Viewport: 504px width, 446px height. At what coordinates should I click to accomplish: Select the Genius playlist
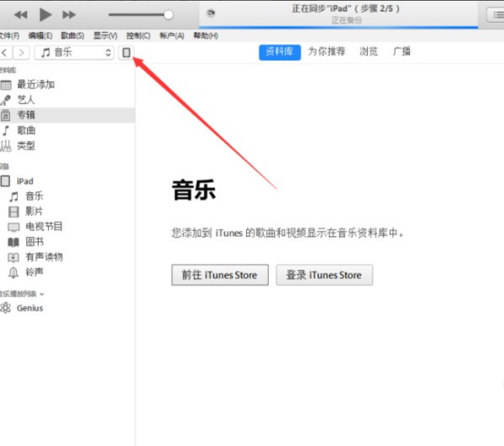point(67,308)
